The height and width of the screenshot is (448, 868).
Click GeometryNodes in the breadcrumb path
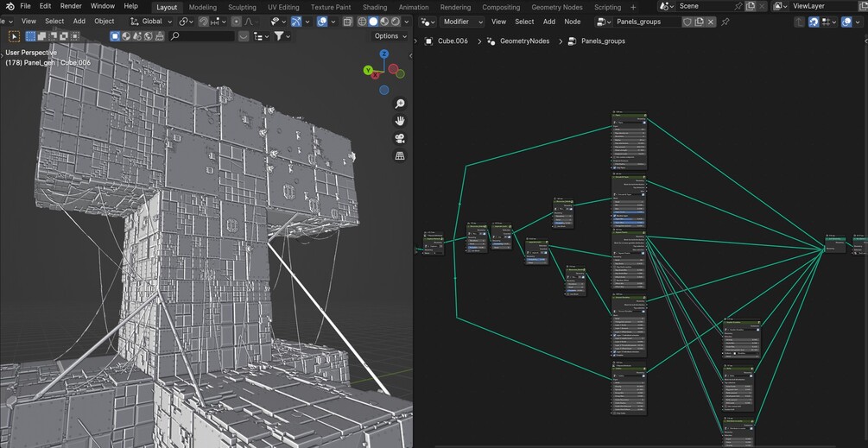tap(523, 41)
